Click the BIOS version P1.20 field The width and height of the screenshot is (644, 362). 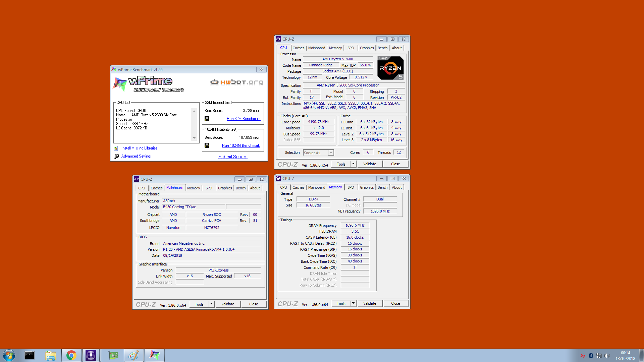pyautogui.click(x=212, y=250)
